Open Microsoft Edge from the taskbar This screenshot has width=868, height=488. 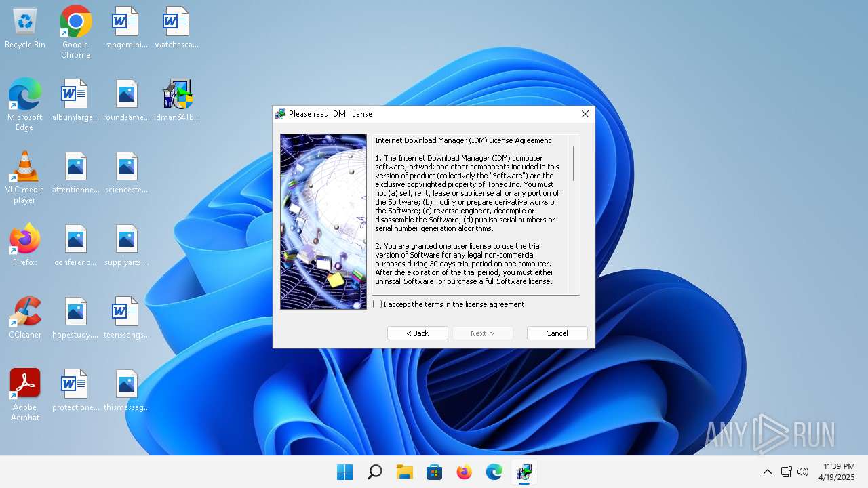pyautogui.click(x=494, y=472)
